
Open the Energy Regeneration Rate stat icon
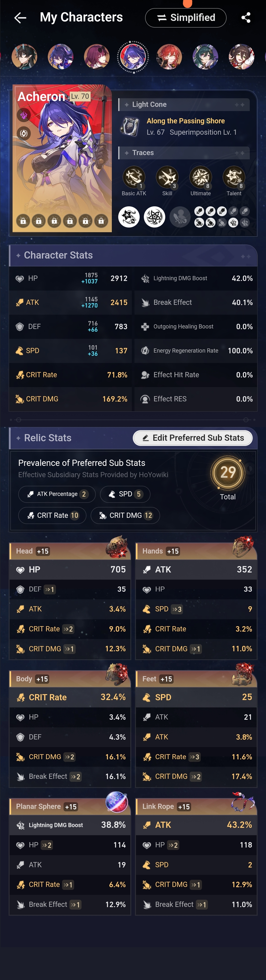(145, 350)
